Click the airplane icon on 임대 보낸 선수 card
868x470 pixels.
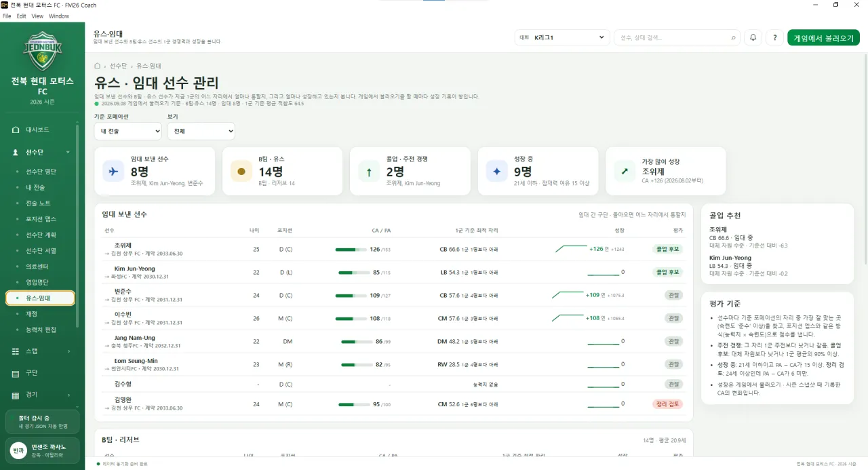click(x=113, y=172)
